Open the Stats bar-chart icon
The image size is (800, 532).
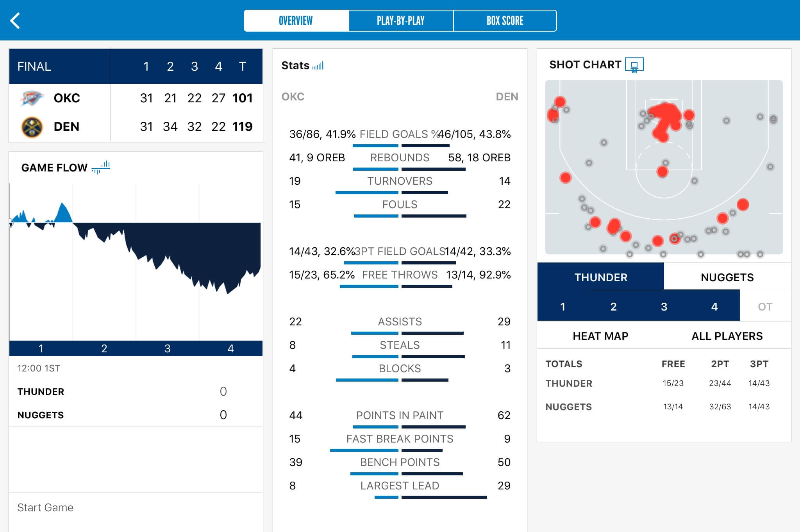coord(318,66)
